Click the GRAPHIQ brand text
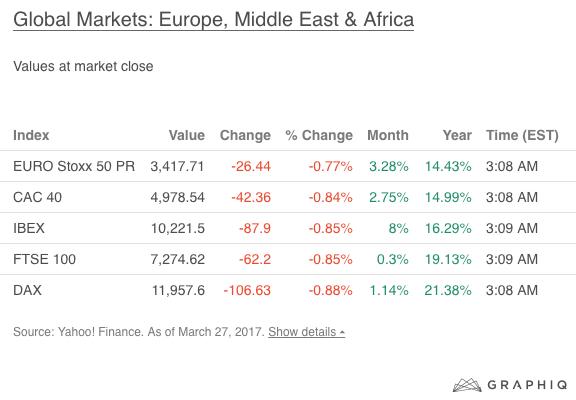The image size is (576, 400). [x=528, y=385]
